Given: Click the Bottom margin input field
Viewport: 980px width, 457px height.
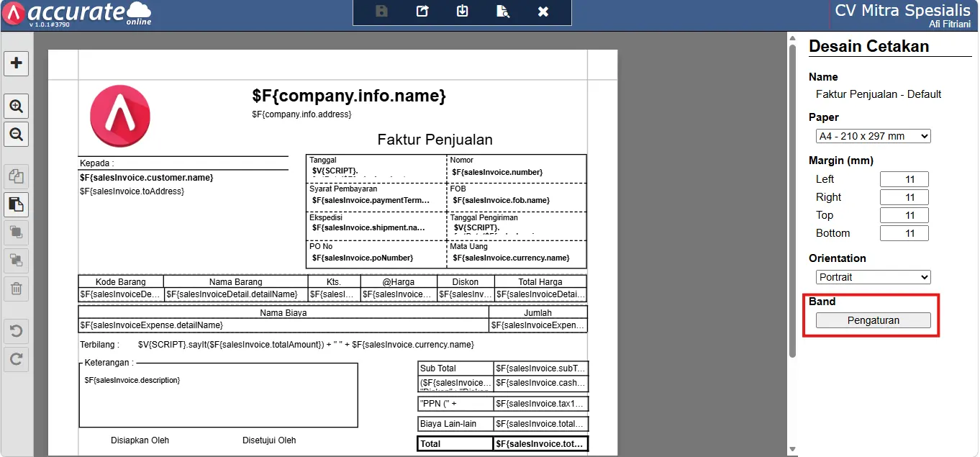Looking at the screenshot, I should click(x=904, y=233).
